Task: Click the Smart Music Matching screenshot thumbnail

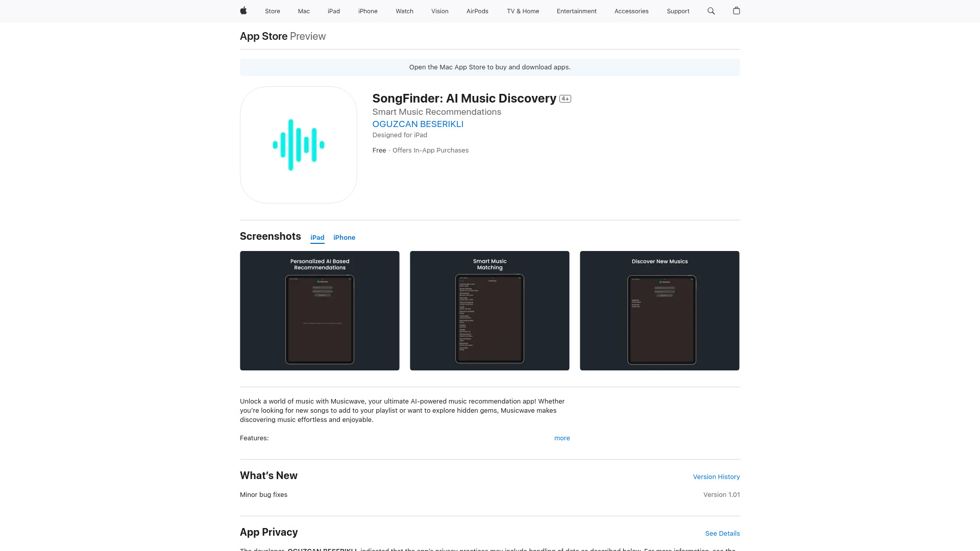Action: 489,310
